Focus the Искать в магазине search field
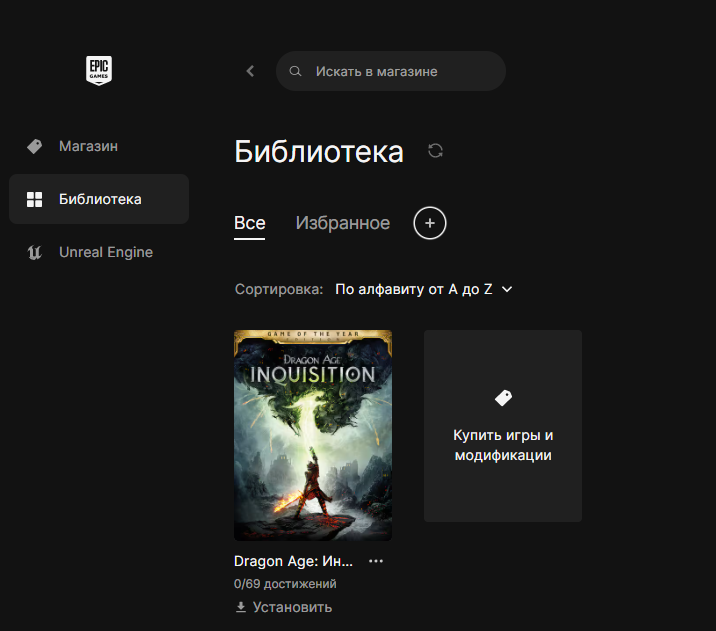 click(391, 71)
